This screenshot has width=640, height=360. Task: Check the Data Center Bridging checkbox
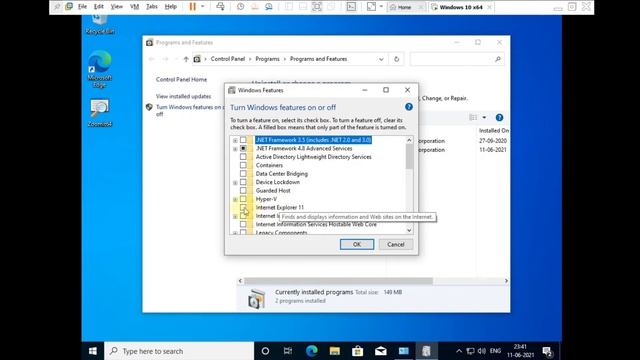click(x=243, y=173)
